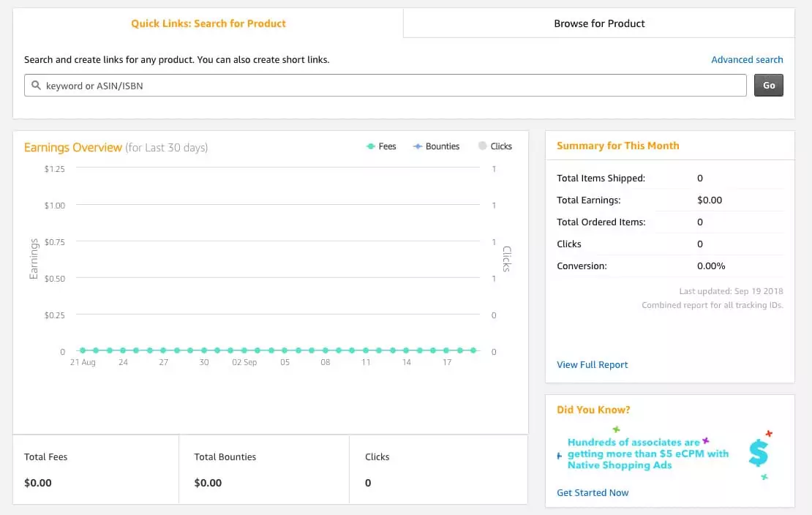Screen dimensions: 812x515
Task: Click the Total Fees summary panel
Action: (x=95, y=469)
